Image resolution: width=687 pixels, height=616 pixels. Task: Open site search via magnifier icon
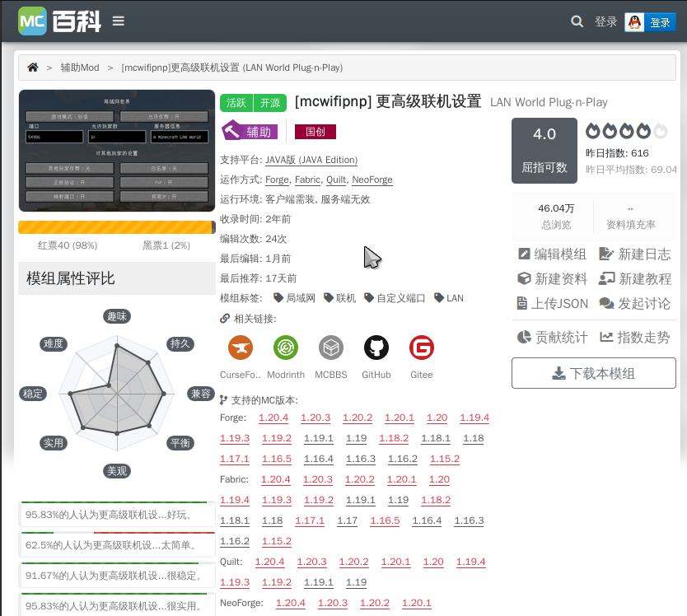coord(577,21)
